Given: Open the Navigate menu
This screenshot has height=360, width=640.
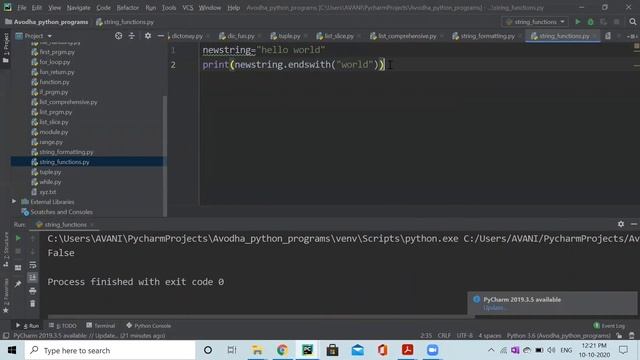Looking at the screenshot, I should click(x=78, y=8).
